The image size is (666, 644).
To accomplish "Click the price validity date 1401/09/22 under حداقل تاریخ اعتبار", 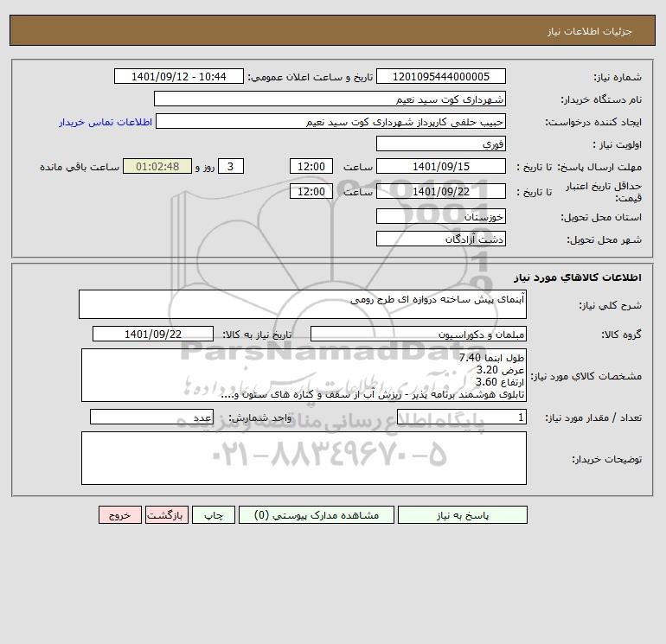I will pos(441,191).
